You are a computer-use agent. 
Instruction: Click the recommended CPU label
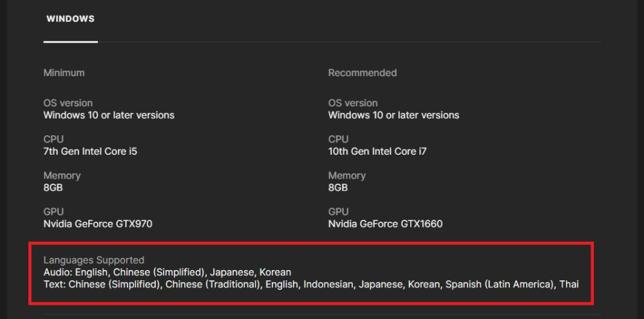click(338, 139)
